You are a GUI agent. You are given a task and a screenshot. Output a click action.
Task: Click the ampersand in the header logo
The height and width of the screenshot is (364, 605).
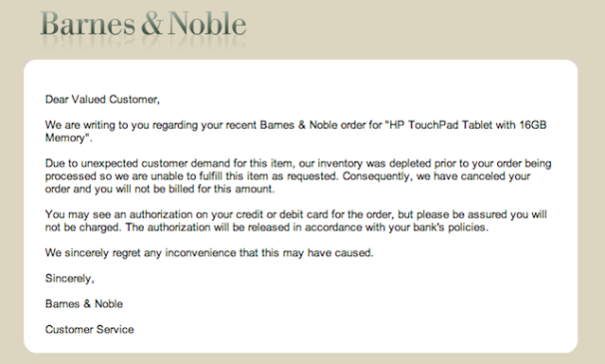[152, 24]
